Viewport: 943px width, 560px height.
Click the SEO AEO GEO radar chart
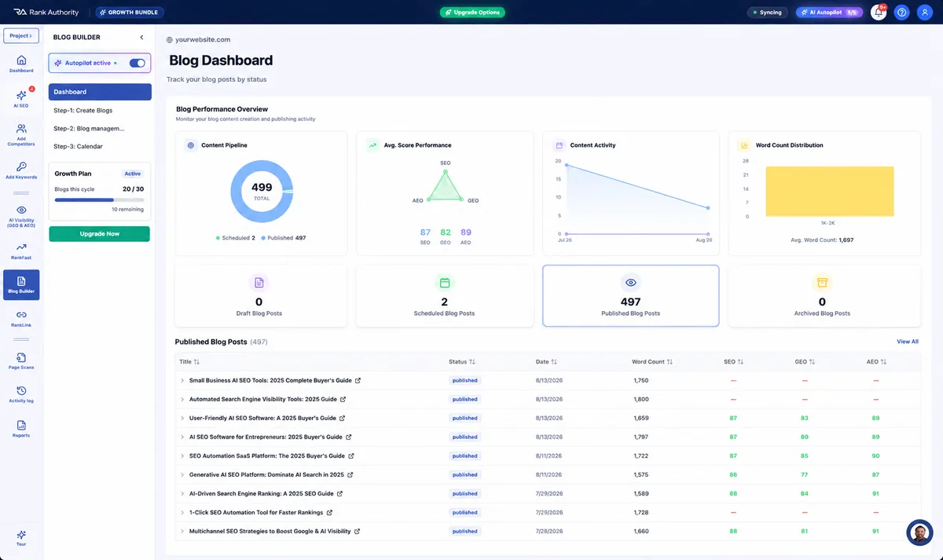(446, 187)
